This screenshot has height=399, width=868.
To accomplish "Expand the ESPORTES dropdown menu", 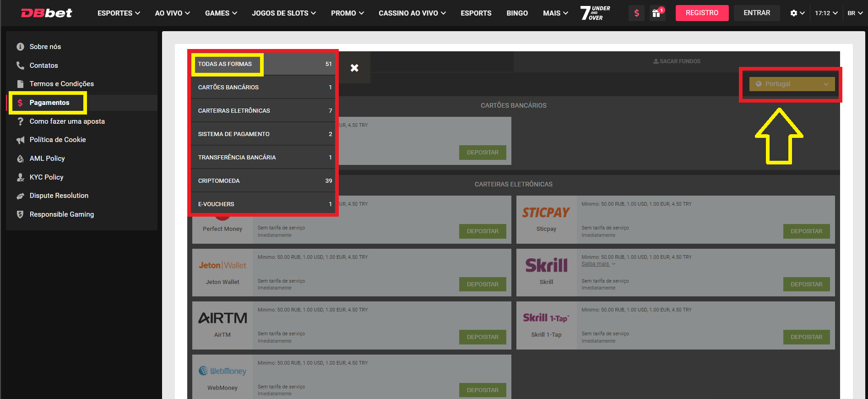I will tap(119, 13).
